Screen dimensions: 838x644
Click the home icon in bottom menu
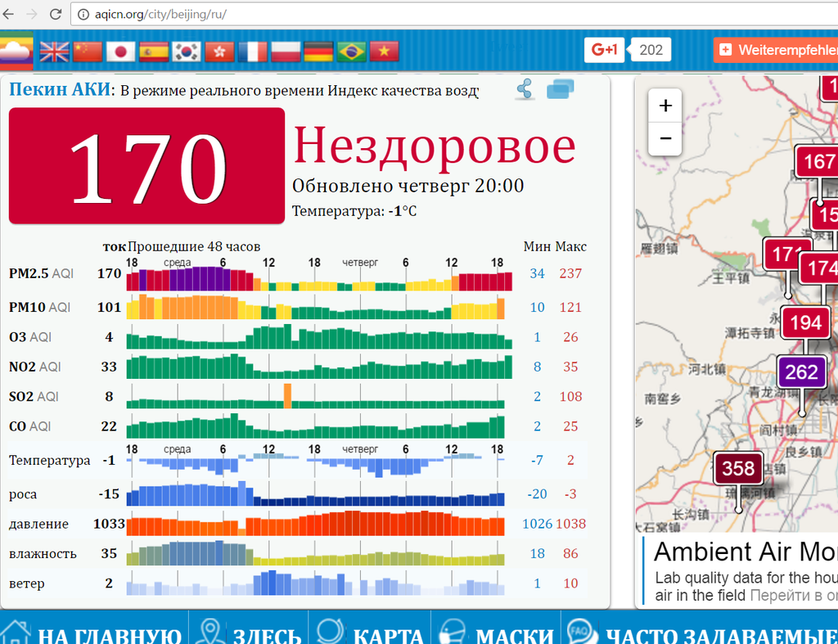point(16,633)
